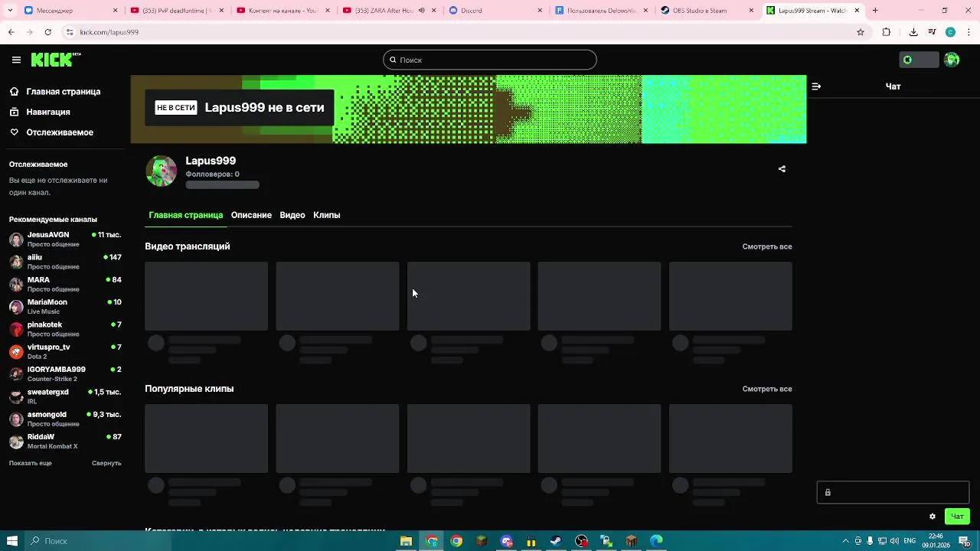
Task: Open JesusAVGN recommended channel
Action: click(x=65, y=239)
